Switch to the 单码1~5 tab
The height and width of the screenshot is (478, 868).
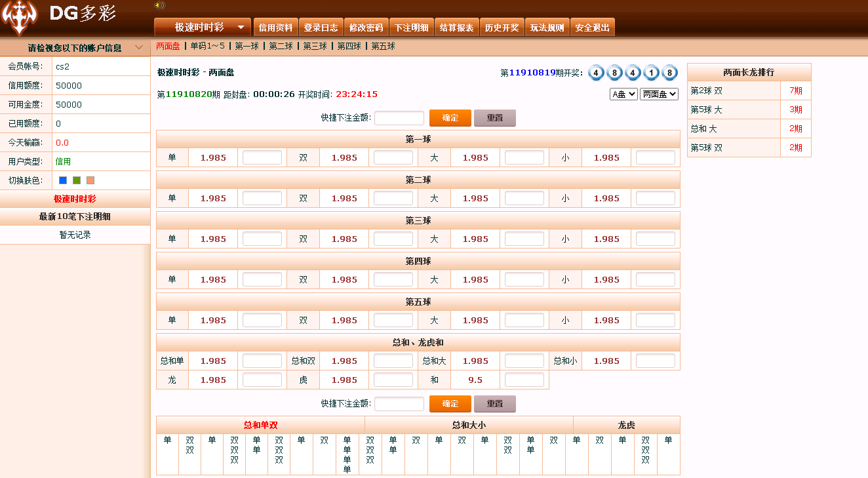(207, 47)
